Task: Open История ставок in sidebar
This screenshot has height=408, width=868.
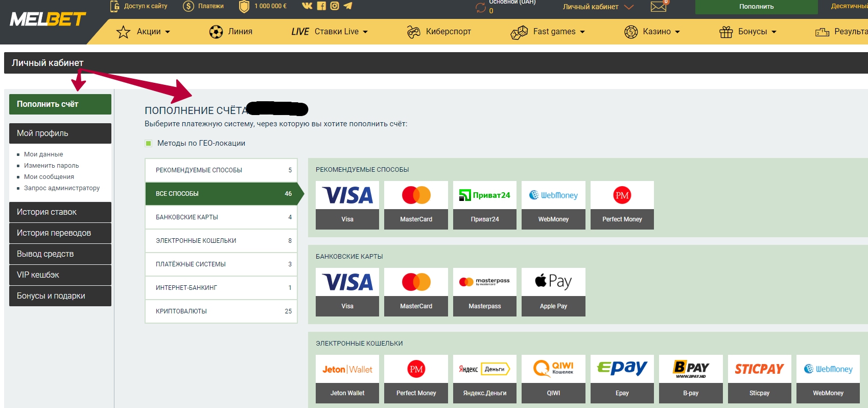Action: 60,212
